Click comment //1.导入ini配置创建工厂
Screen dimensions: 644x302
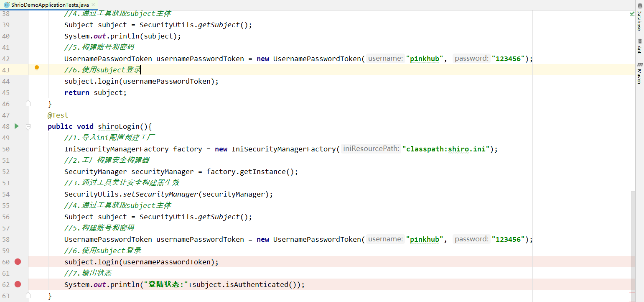pyautogui.click(x=110, y=137)
